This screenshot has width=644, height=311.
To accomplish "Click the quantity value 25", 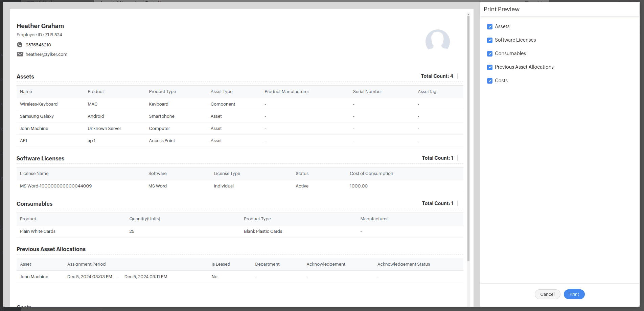I will click(132, 231).
